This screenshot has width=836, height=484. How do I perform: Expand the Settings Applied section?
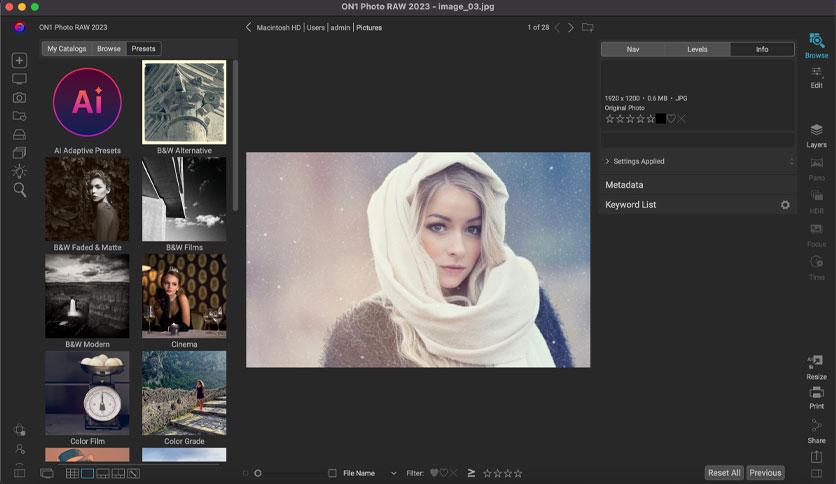(607, 161)
